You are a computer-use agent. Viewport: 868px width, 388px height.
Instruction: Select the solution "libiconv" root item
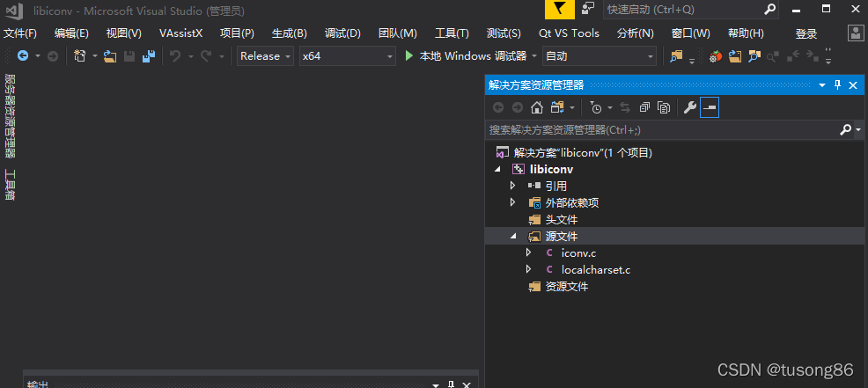point(583,153)
